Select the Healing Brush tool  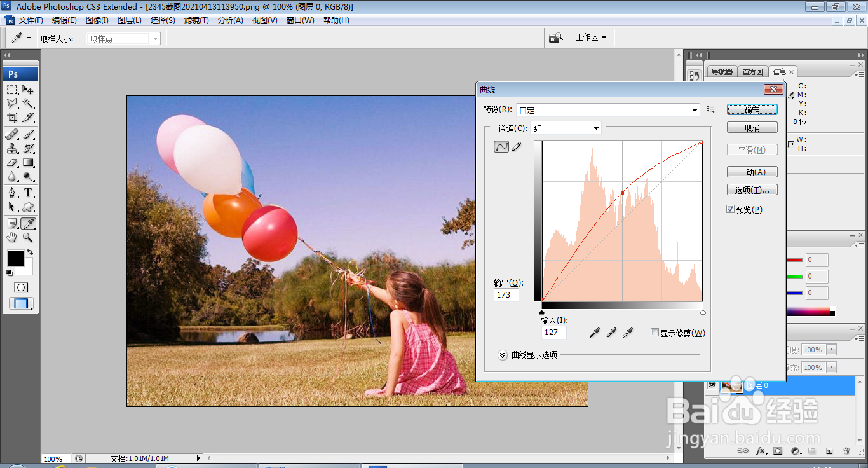(x=12, y=134)
